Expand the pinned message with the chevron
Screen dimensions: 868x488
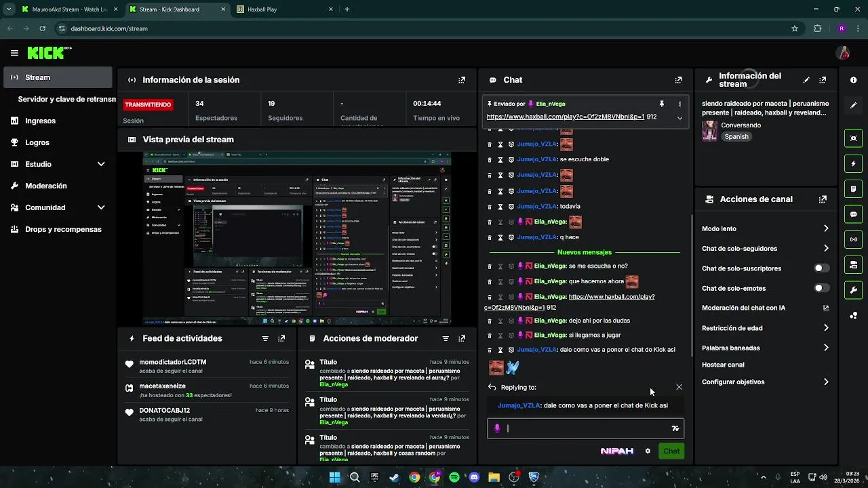[679, 118]
